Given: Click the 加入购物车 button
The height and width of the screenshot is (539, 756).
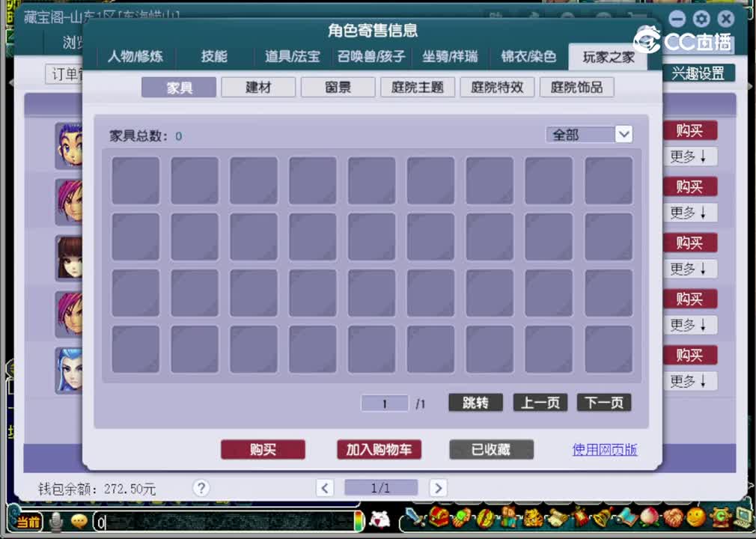Looking at the screenshot, I should [379, 450].
